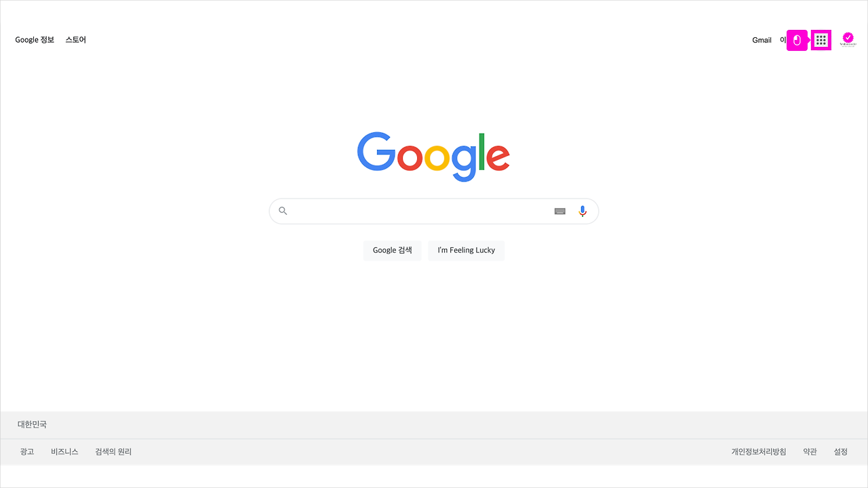868x488 pixels.
Task: Focus the Google search text field
Action: point(422,211)
